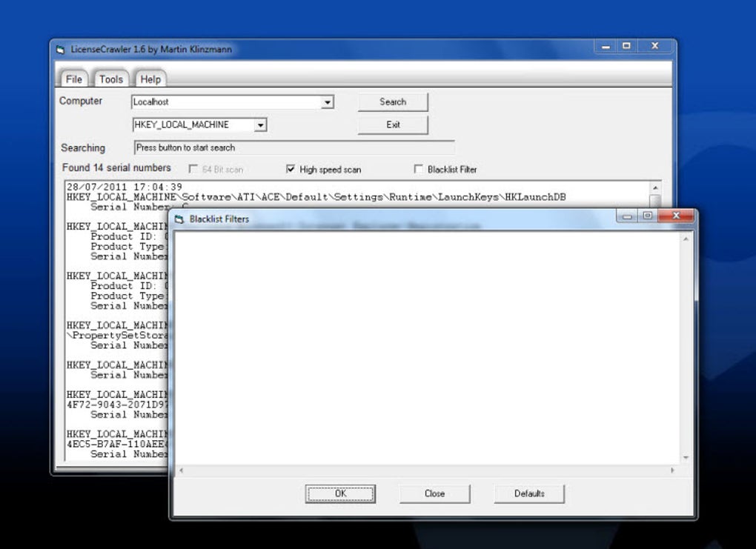Click Close in Blacklist Filters dialog
This screenshot has height=549, width=756.
pyautogui.click(x=434, y=493)
